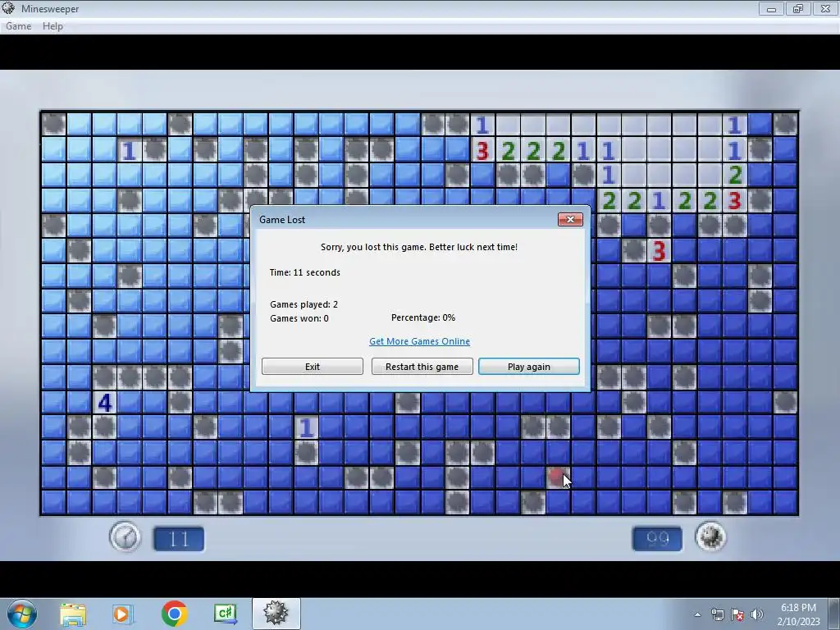Show hidden system tray icons
840x630 pixels.
click(697, 614)
